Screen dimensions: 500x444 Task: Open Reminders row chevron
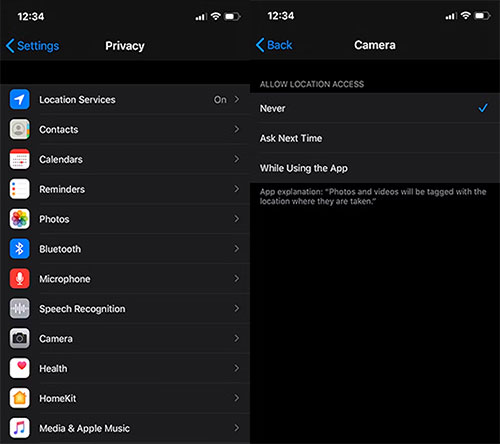(x=237, y=189)
